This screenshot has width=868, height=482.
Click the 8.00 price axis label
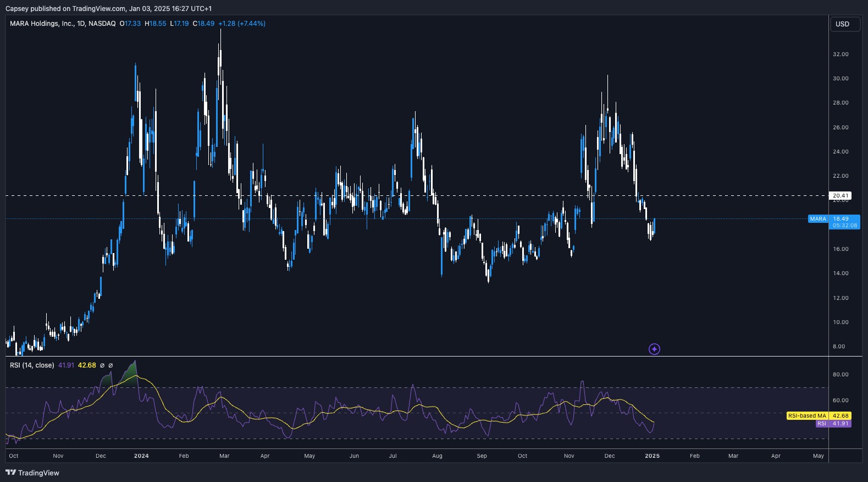[839, 347]
